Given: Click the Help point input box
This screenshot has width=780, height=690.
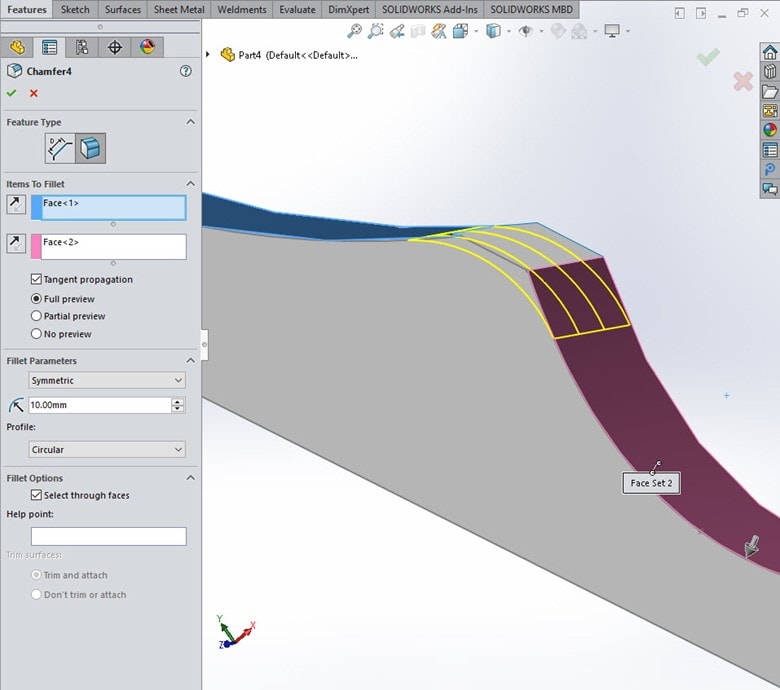Looking at the screenshot, I should tap(108, 537).
